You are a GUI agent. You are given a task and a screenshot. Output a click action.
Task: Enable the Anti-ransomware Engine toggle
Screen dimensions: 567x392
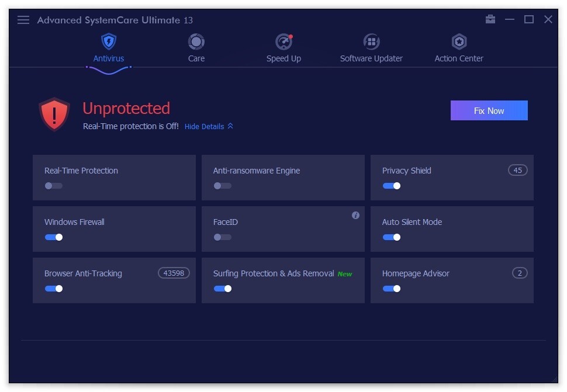(x=222, y=186)
